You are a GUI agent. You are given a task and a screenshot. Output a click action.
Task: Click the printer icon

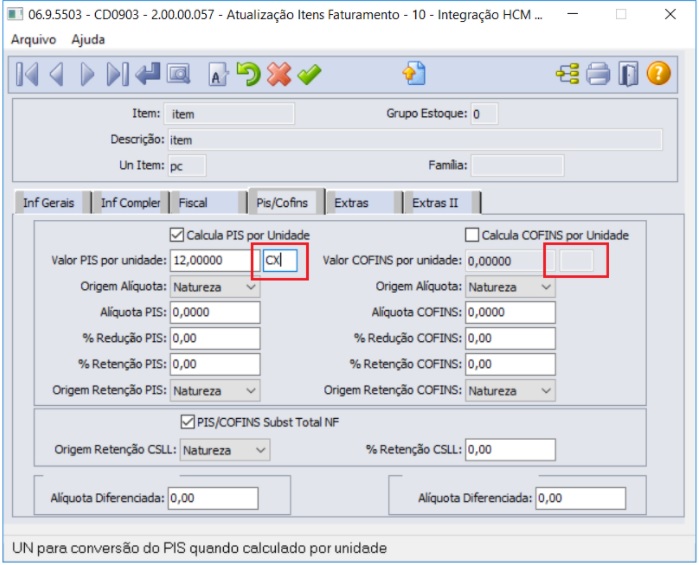(598, 74)
